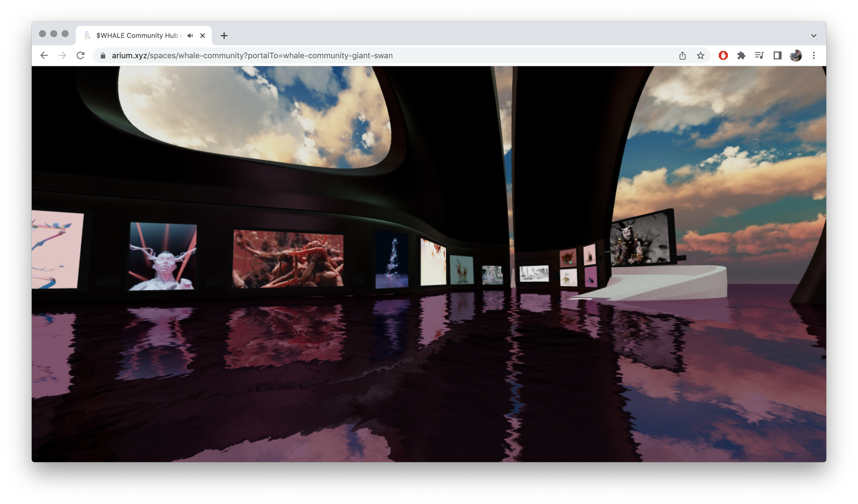Open the red ad blocker extension
The image size is (858, 504).
tap(723, 55)
